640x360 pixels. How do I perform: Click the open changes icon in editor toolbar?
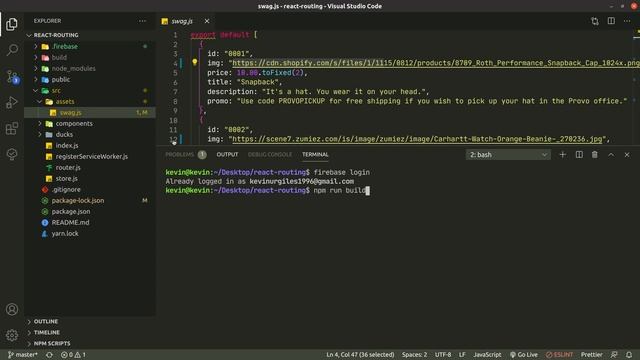[x=595, y=21]
